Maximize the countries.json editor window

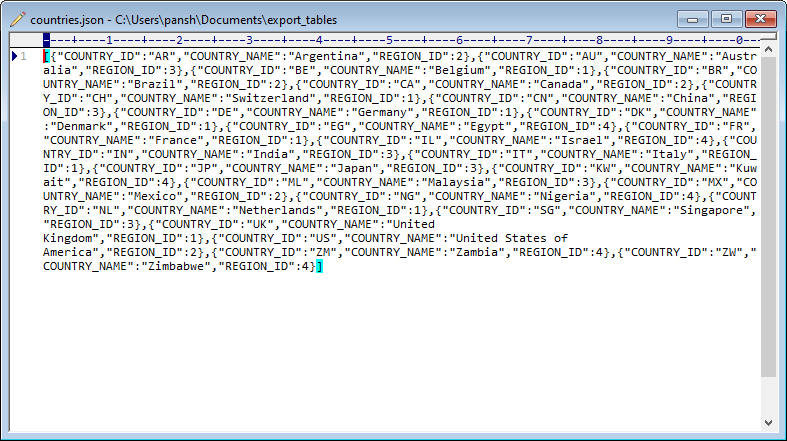pyautogui.click(x=727, y=18)
